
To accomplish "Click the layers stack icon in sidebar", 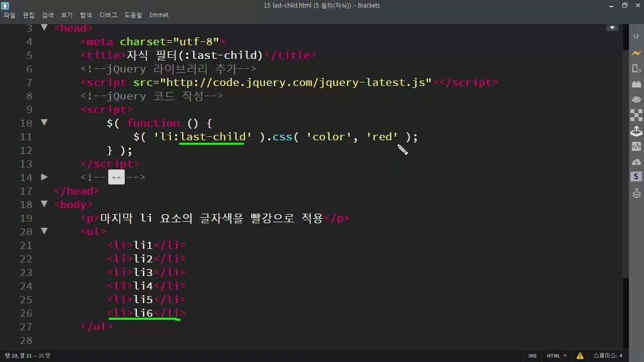I will [x=636, y=193].
